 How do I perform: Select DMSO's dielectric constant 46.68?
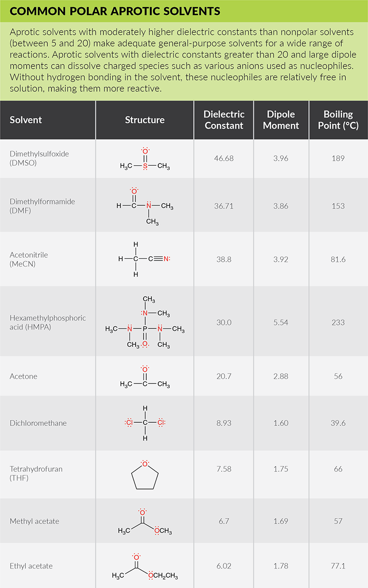(224, 158)
